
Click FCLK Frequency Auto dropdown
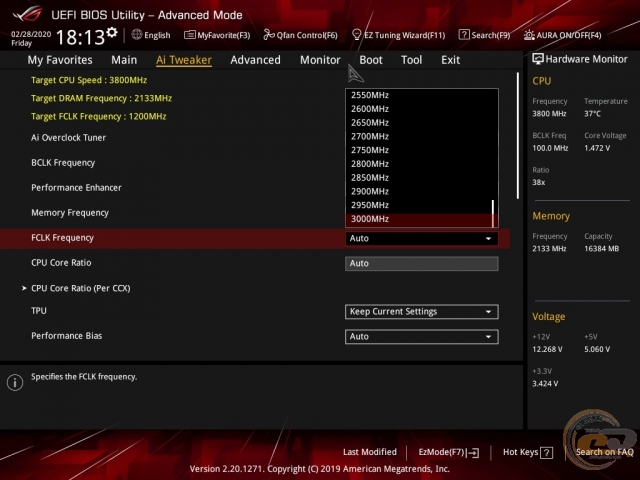(x=422, y=238)
